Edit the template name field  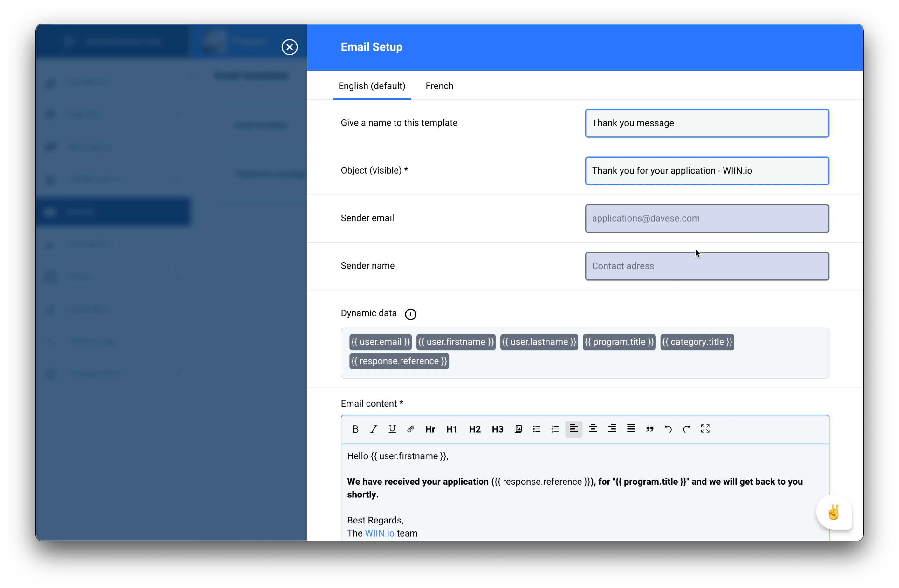point(707,123)
